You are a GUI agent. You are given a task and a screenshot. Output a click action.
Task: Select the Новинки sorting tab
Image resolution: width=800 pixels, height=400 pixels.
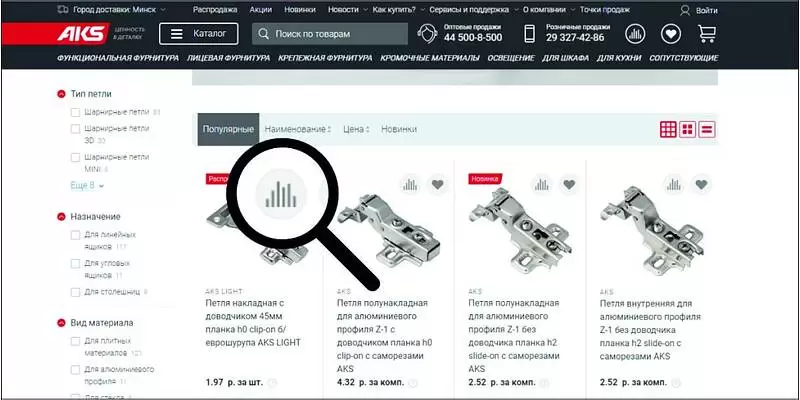click(x=399, y=130)
